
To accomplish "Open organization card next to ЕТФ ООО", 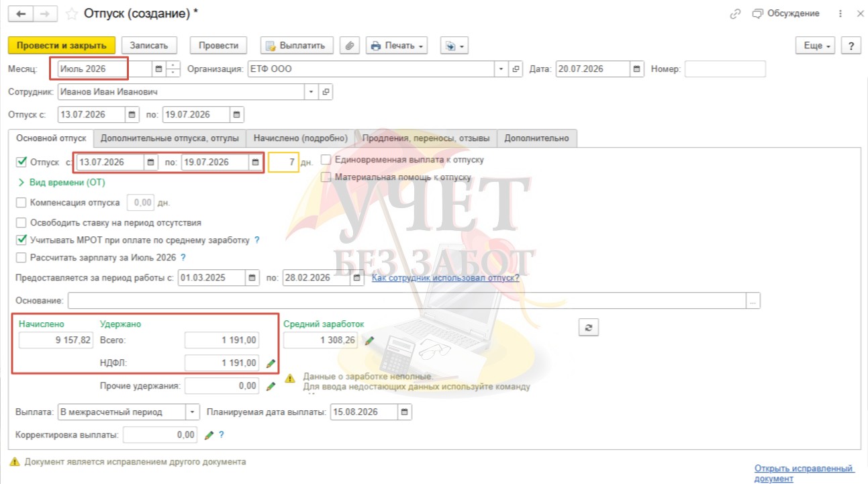I will point(516,68).
